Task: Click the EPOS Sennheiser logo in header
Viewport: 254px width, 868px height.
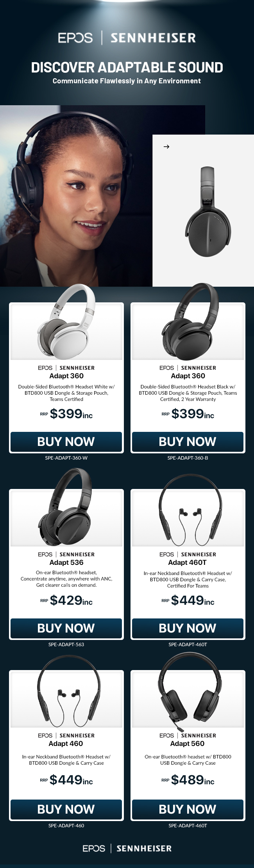Action: coord(127,38)
